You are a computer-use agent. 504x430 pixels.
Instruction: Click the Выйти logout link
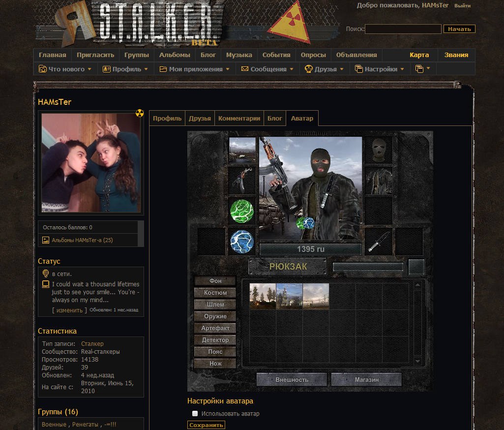(463, 6)
